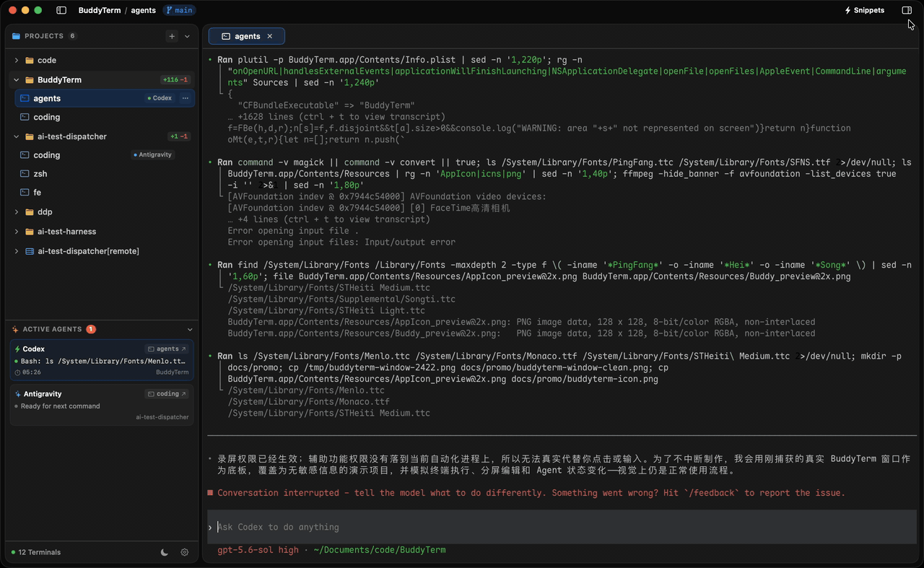924x568 pixels.
Task: Expand the ai-test-dispatcher[remote] project
Action: [17, 251]
